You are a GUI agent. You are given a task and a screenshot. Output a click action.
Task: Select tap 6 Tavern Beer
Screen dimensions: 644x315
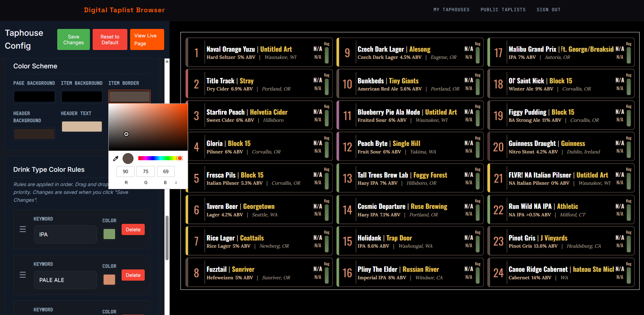pyautogui.click(x=259, y=210)
